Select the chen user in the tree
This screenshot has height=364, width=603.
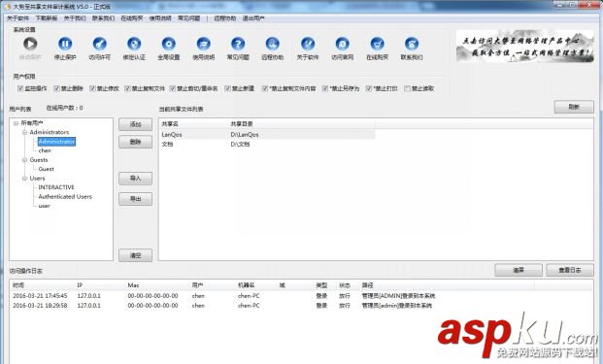pyautogui.click(x=45, y=150)
